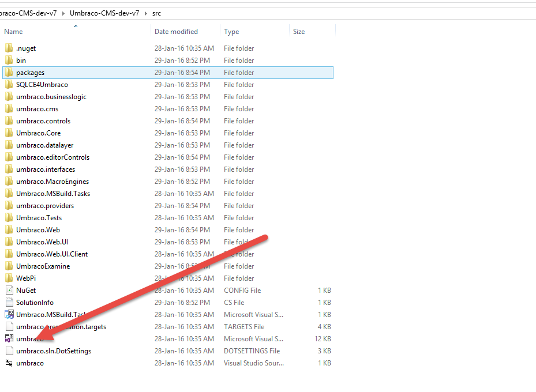Select the bin folder icon
536x392 pixels.
click(x=9, y=61)
